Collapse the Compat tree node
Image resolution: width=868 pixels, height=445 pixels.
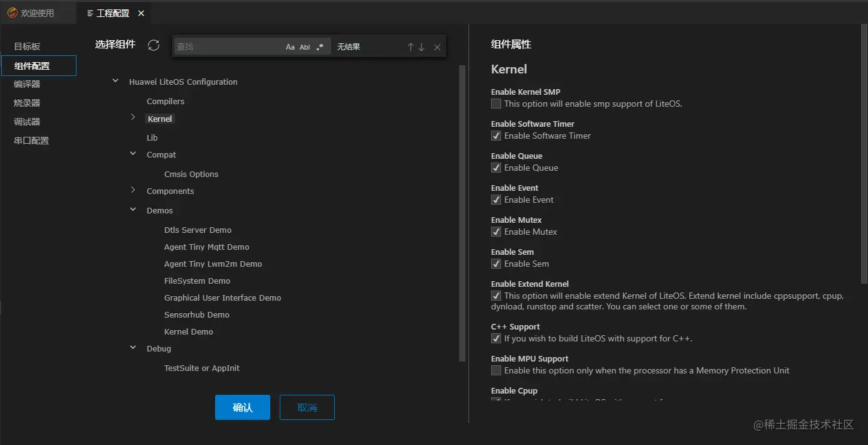(133, 154)
